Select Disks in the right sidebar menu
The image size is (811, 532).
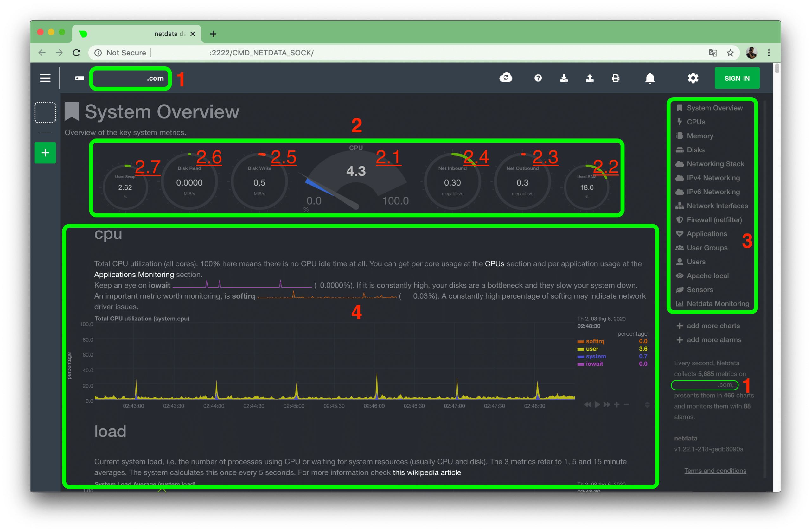[x=696, y=149]
